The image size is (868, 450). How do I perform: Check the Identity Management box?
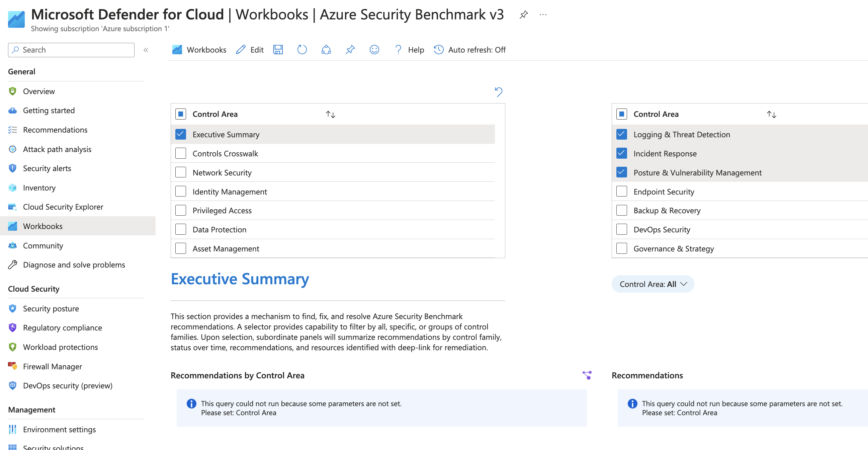181,192
